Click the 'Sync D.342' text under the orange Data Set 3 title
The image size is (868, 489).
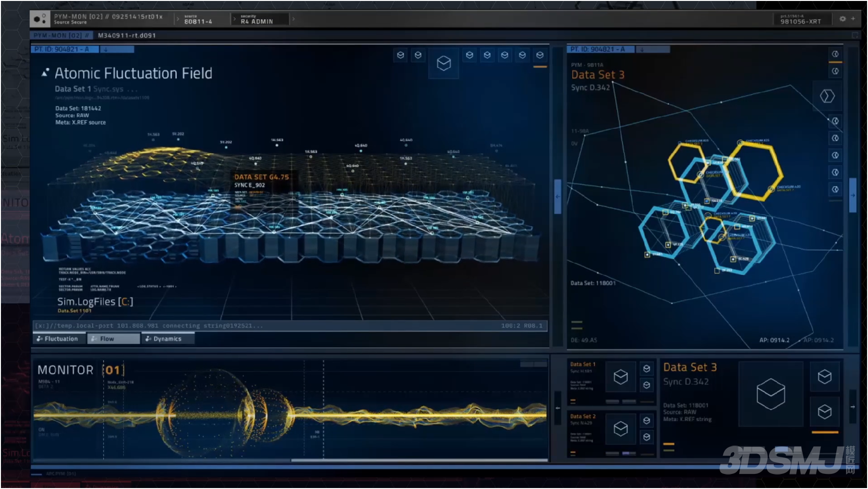click(x=590, y=87)
